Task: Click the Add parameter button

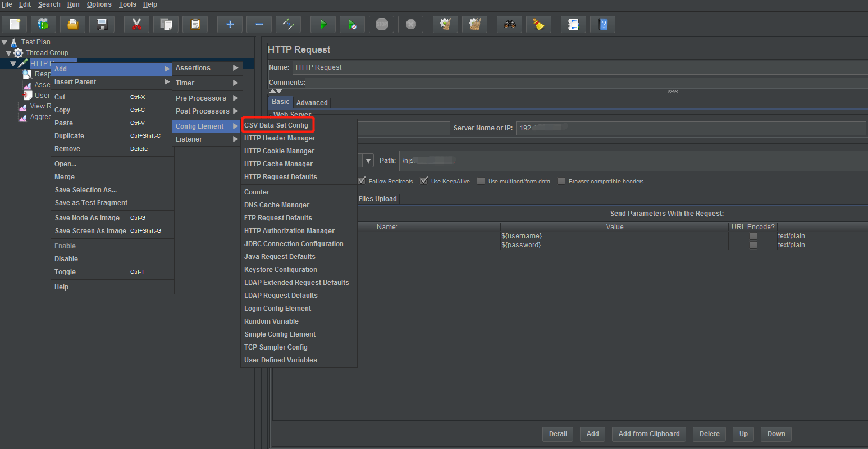Action: coord(592,434)
